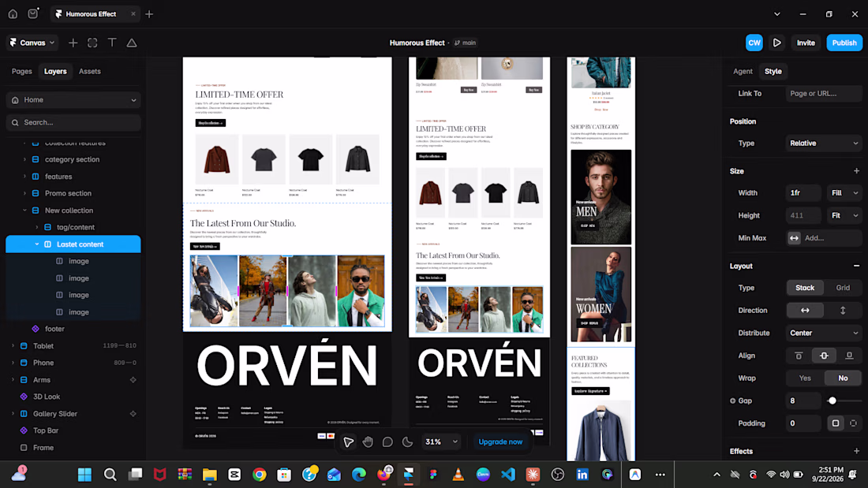Click the home icon in the title bar

[13, 14]
